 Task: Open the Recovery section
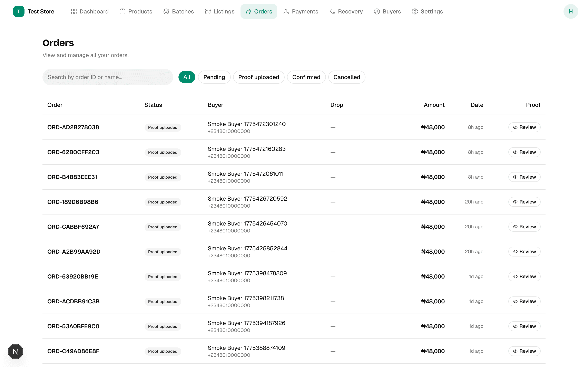pos(346,11)
